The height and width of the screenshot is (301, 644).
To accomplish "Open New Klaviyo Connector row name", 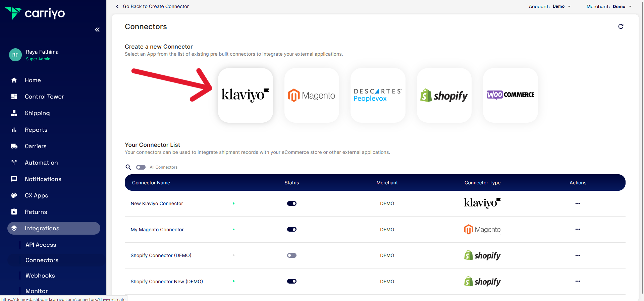I will [x=157, y=203].
